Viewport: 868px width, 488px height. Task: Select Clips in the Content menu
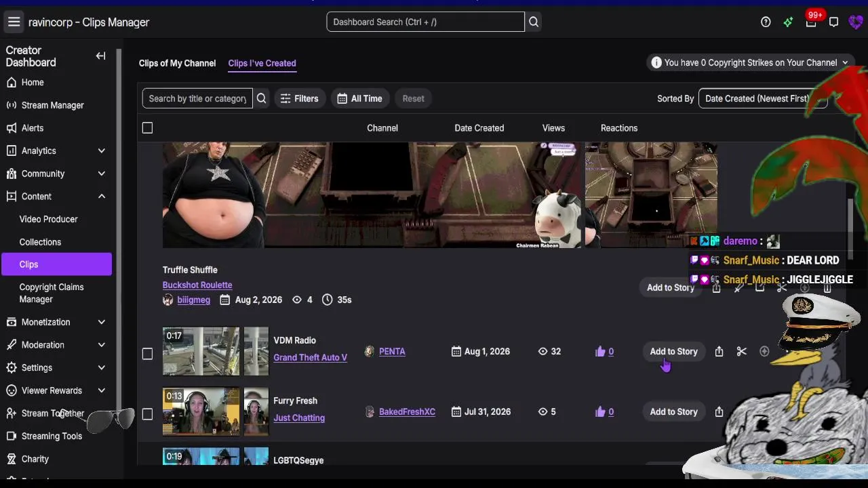pyautogui.click(x=56, y=264)
